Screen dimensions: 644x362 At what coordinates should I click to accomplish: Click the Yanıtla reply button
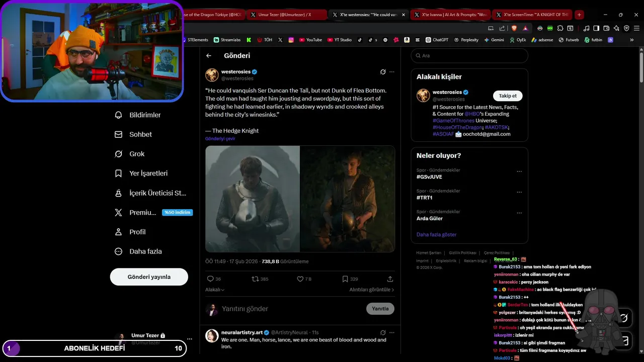[380, 309]
